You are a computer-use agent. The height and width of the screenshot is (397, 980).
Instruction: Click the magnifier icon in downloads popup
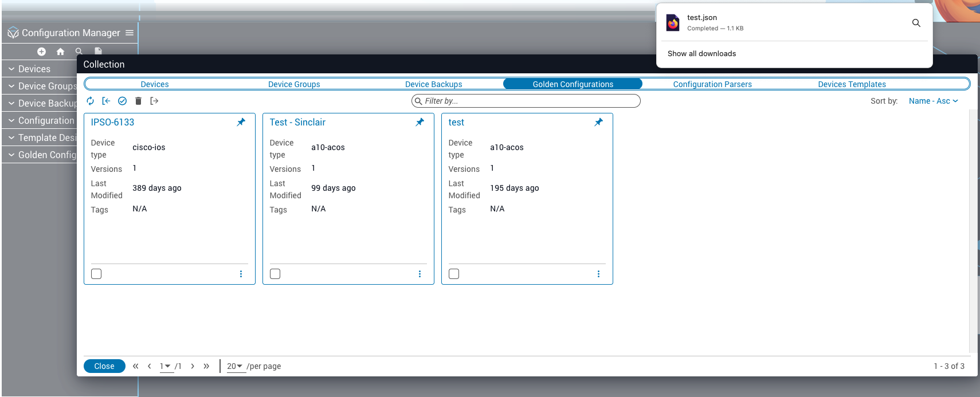(916, 23)
